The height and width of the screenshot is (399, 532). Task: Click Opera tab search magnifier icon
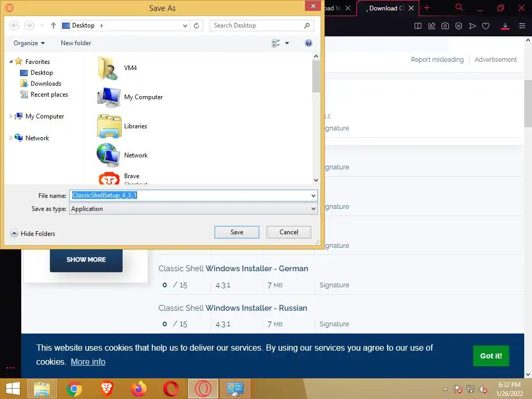[459, 7]
